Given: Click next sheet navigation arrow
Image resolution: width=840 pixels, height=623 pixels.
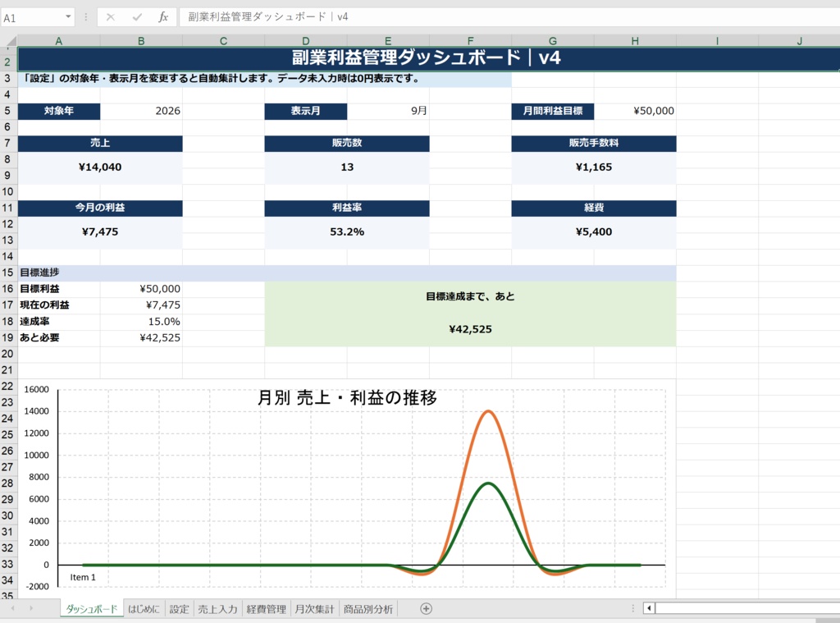Looking at the screenshot, I should 31,608.
